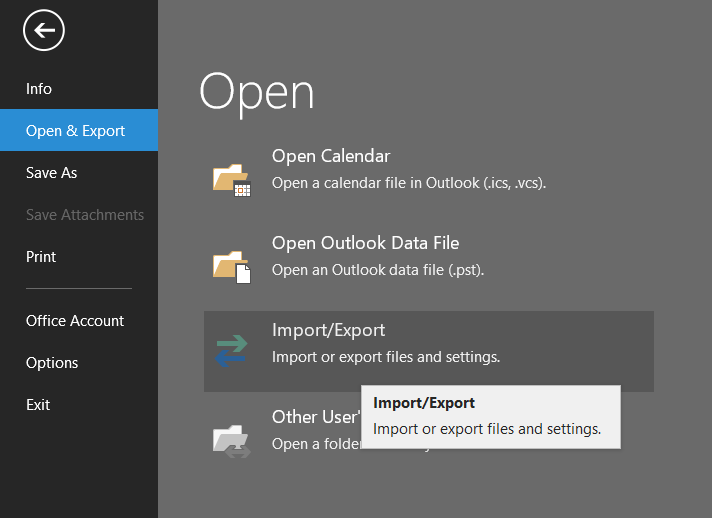Click the Import/Export title text

(x=328, y=330)
